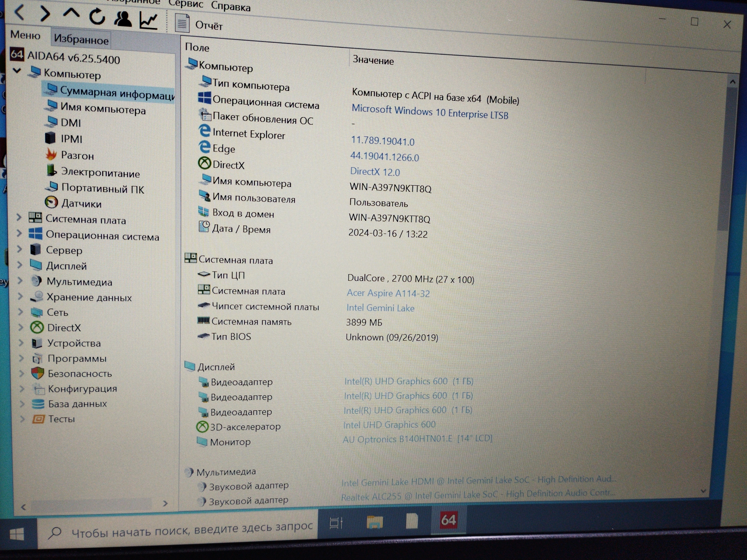Click the Поле column header
Screen dimensions: 747x560
(x=197, y=47)
